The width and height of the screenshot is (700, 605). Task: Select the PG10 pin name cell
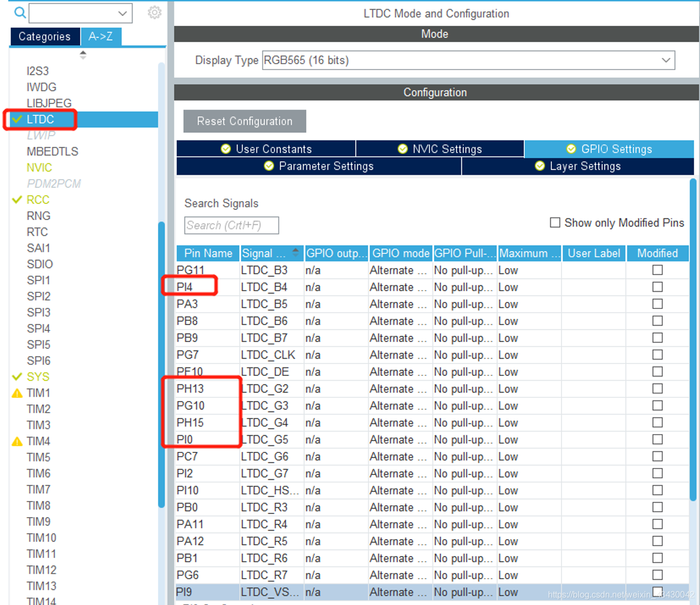pos(207,405)
